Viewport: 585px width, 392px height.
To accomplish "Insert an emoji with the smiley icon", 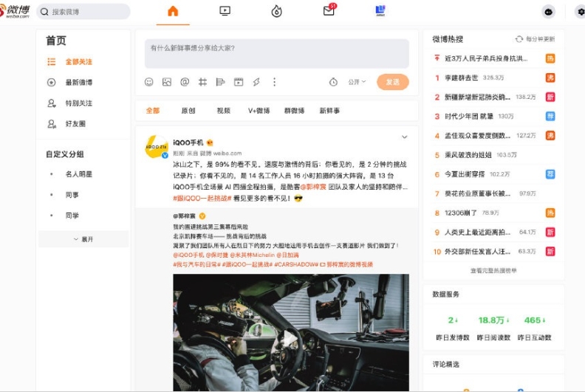I will [149, 82].
